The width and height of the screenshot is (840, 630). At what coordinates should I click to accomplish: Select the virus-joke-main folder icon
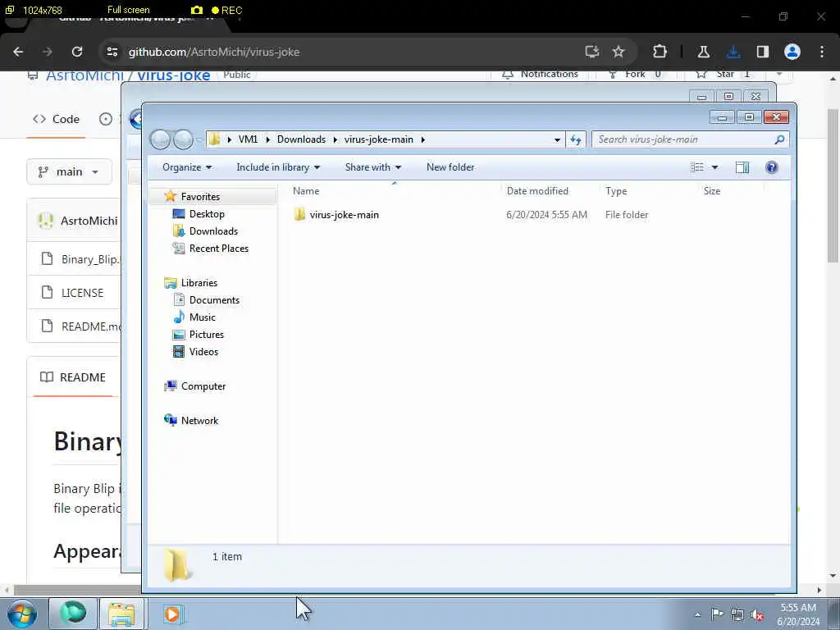click(299, 215)
